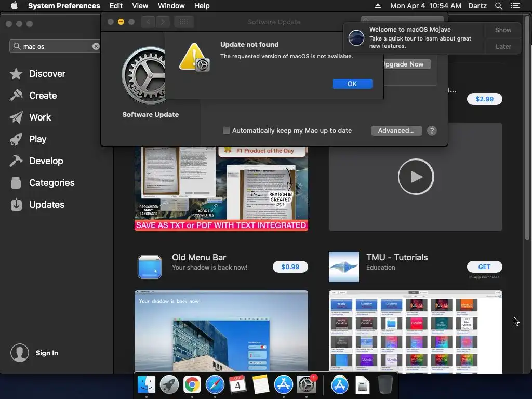Open Spotlight search magnifier in menu bar
532x399 pixels.
(498, 6)
